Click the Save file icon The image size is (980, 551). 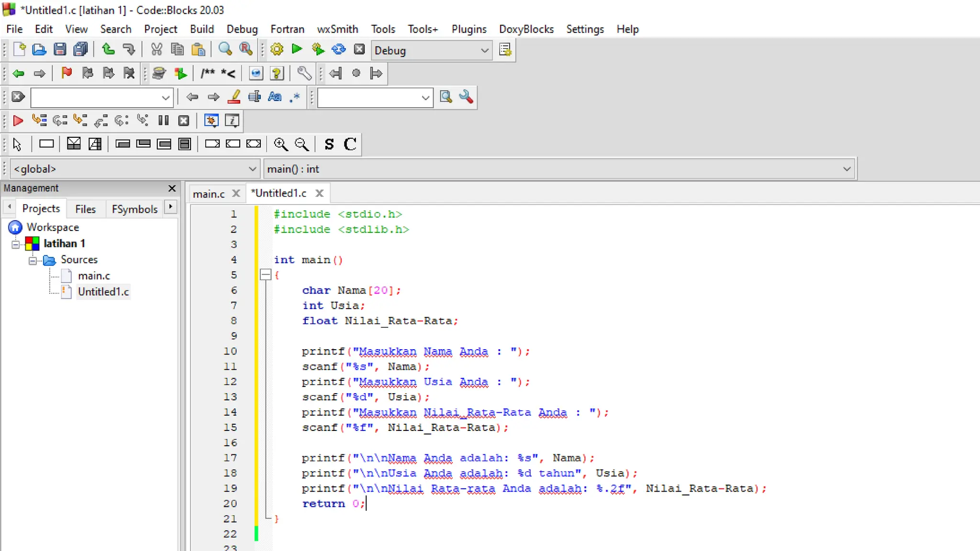pos(60,49)
